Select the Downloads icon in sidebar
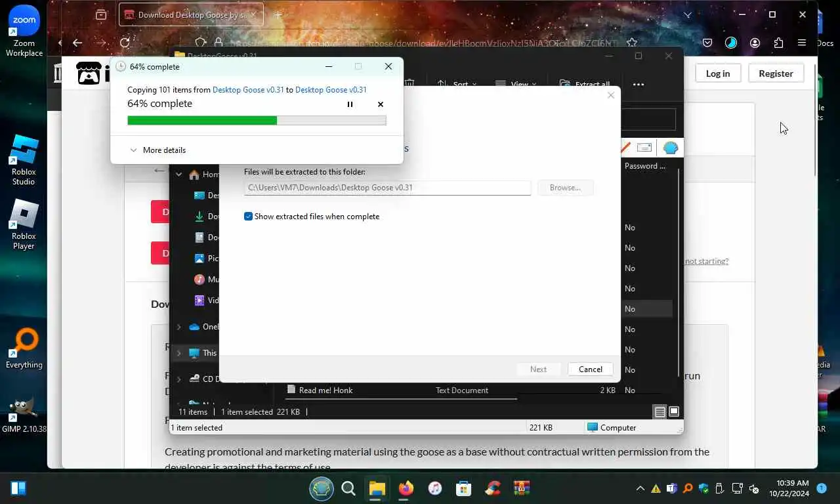Screen dimensions: 840x504 pyautogui.click(x=199, y=216)
